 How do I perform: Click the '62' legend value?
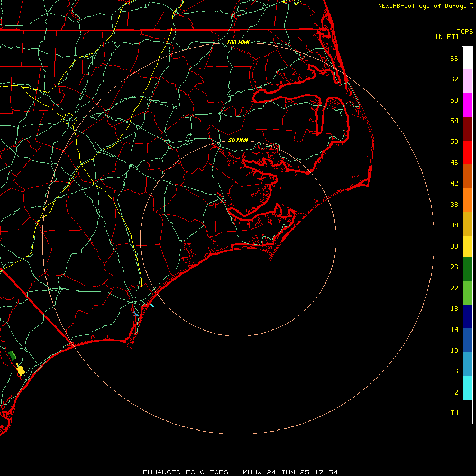(x=454, y=79)
